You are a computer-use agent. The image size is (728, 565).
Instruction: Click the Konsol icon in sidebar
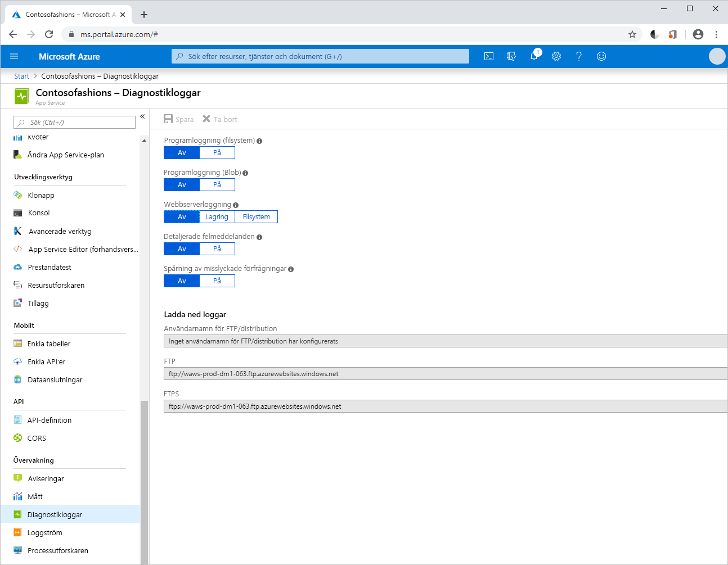click(17, 213)
